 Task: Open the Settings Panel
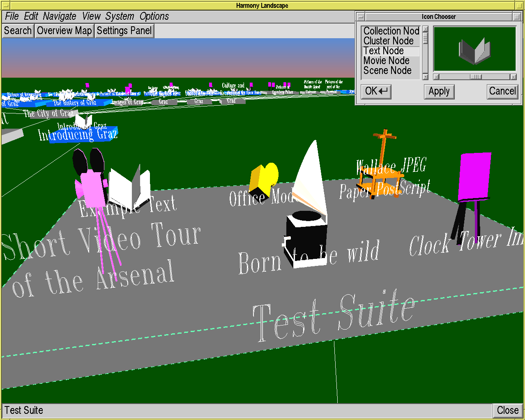tap(124, 31)
